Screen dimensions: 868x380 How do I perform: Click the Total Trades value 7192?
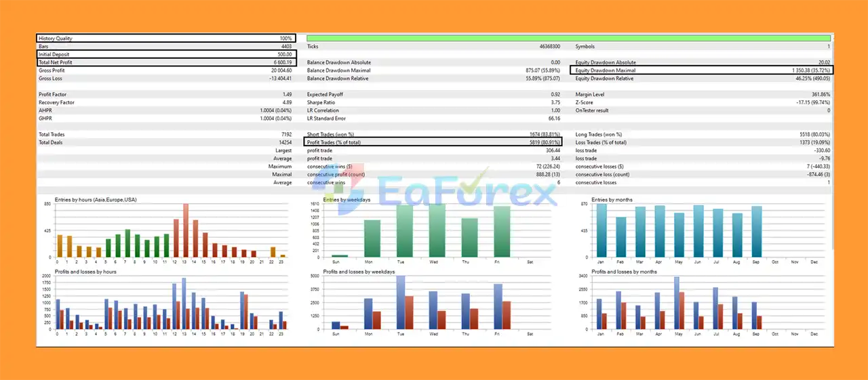point(285,134)
